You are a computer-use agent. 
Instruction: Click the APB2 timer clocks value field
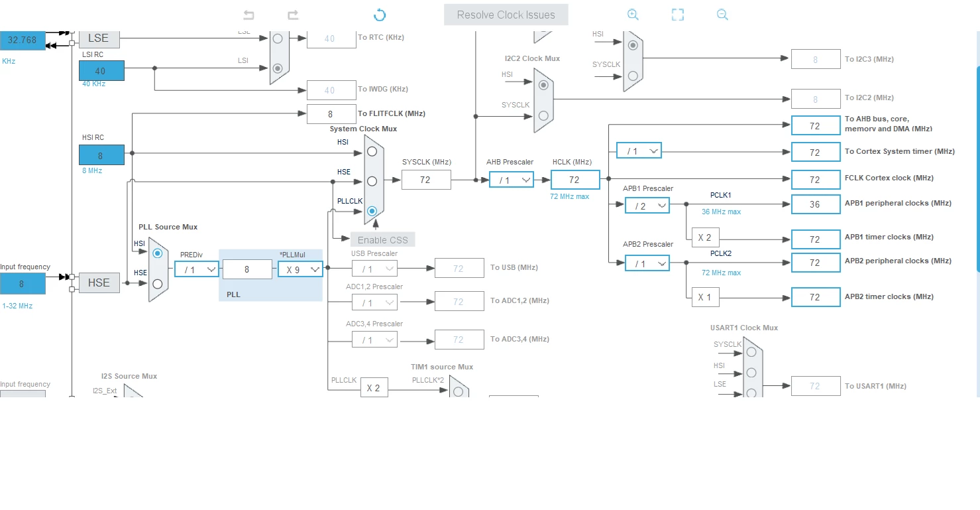[x=816, y=297]
